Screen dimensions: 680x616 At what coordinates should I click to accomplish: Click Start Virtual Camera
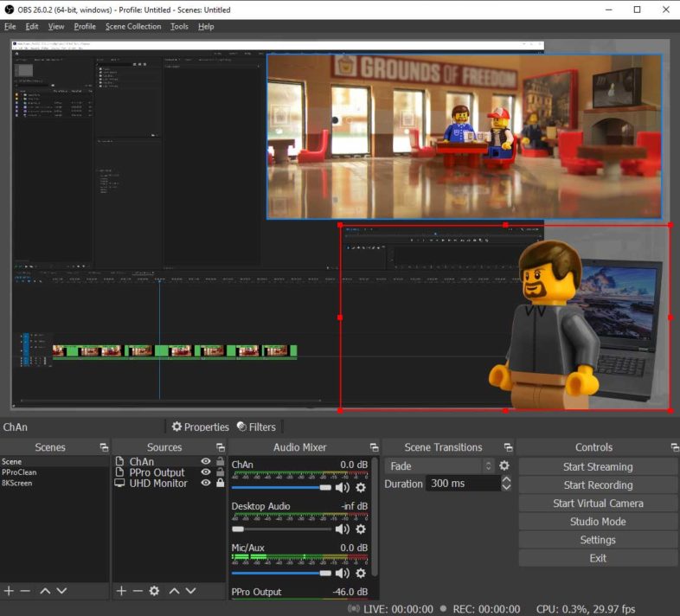(x=598, y=504)
